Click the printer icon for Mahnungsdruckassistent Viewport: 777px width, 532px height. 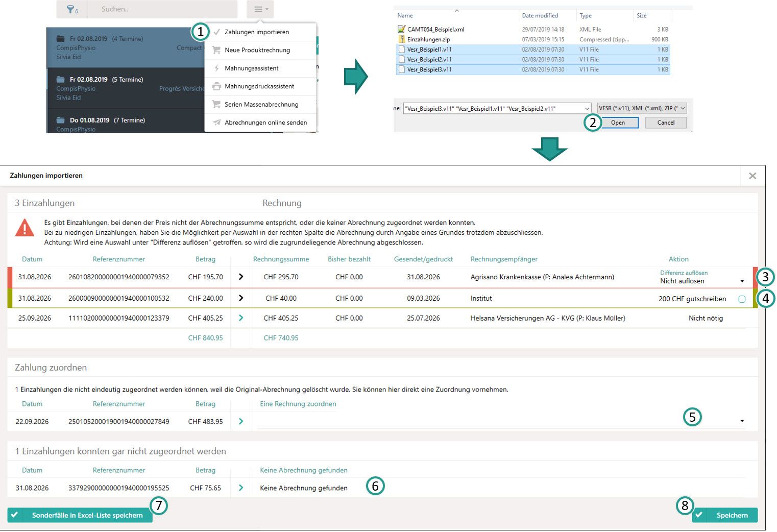tap(216, 86)
